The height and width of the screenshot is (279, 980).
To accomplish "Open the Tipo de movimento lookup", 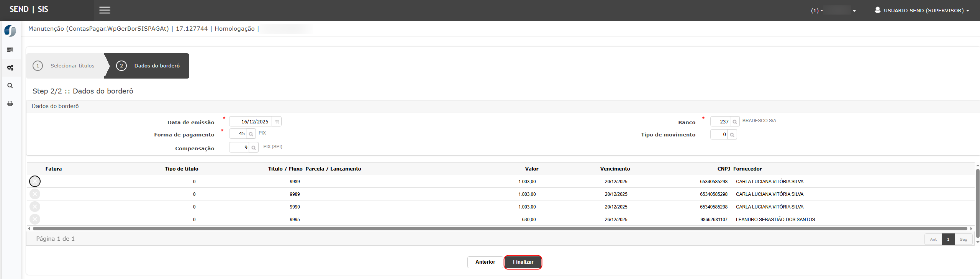I will [732, 135].
